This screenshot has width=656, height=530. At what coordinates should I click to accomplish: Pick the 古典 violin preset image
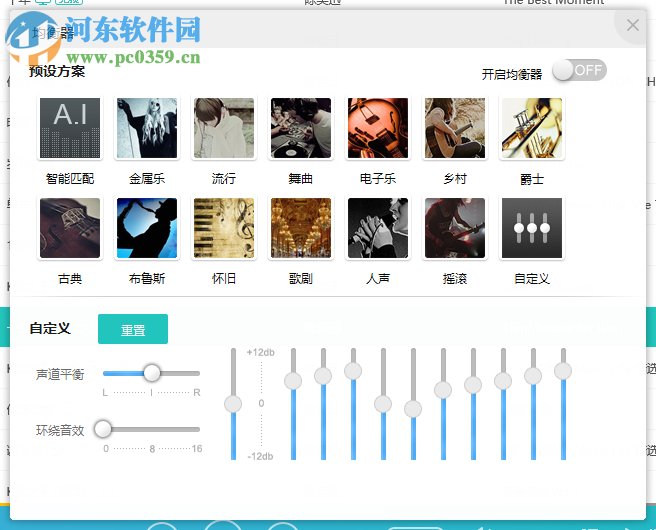(70, 228)
